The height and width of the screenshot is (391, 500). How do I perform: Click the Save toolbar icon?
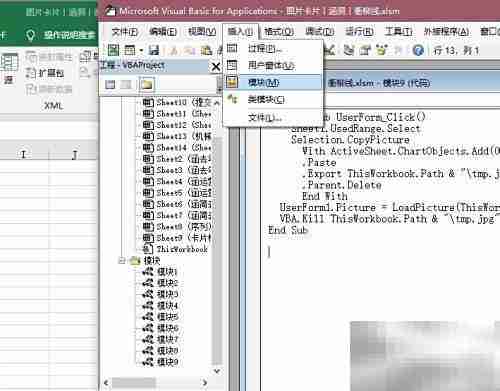coord(154,50)
